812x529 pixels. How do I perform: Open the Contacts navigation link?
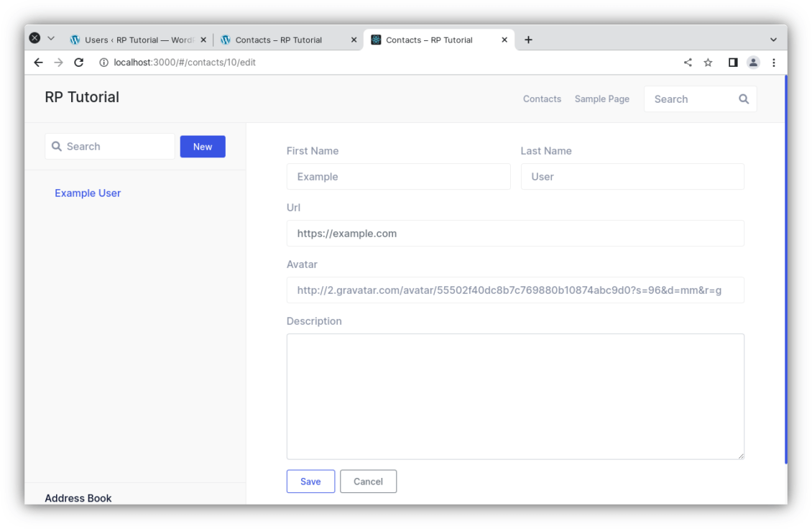tap(542, 99)
